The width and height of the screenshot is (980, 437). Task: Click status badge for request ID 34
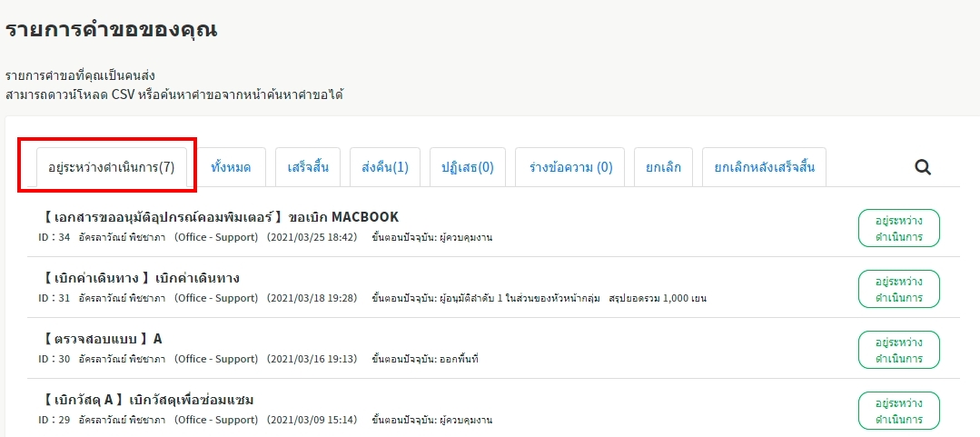[898, 228]
